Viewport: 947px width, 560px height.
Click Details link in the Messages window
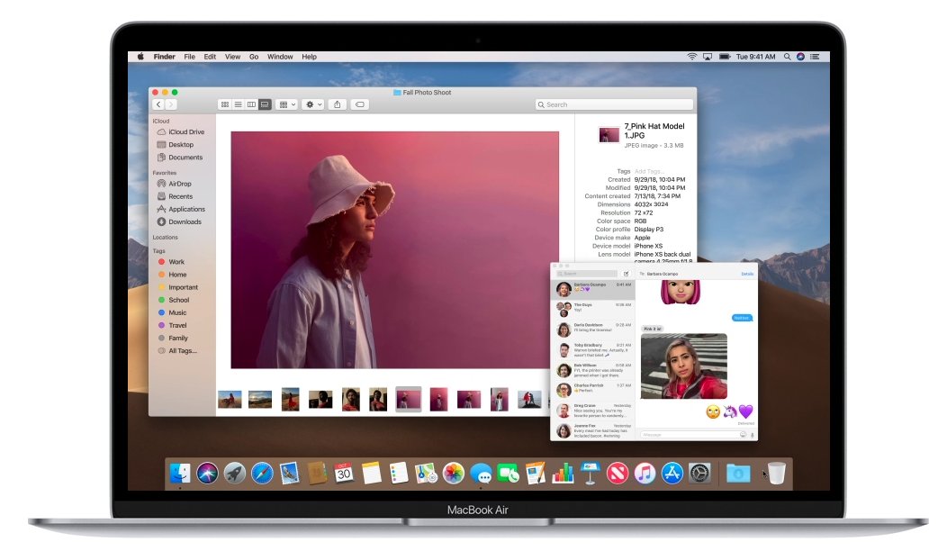pos(747,274)
